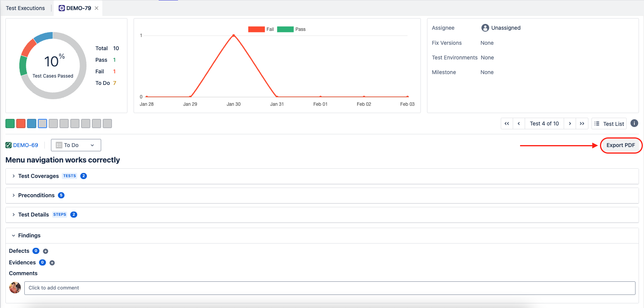This screenshot has width=644, height=308.
Task: Open the DEMO-69 issue link
Action: coord(25,145)
